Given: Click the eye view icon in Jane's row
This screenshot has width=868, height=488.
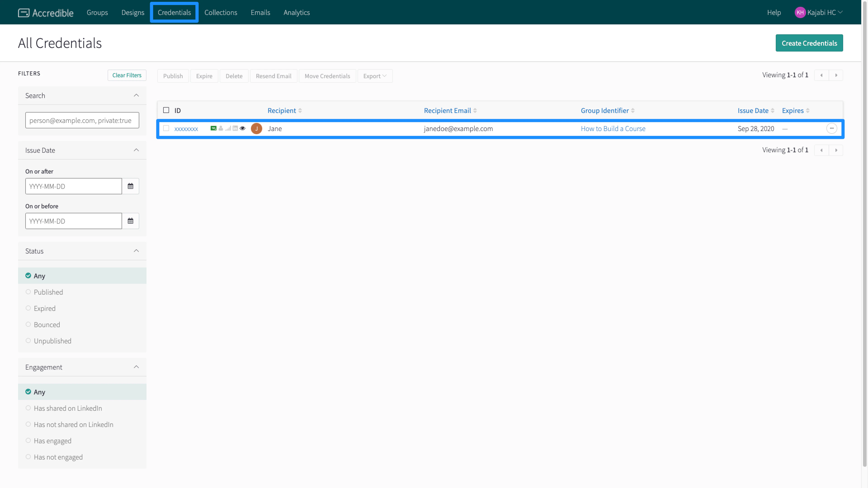Looking at the screenshot, I should 242,128.
